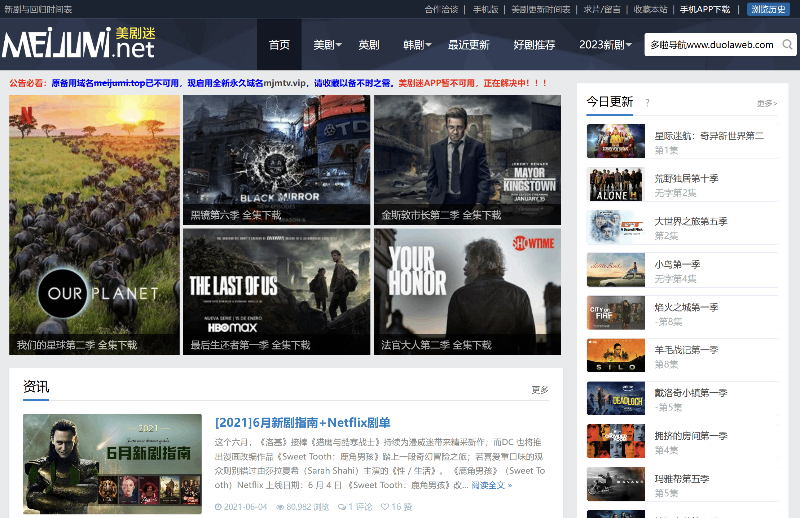Click 合作洽谈 link
The image size is (800, 518).
[x=441, y=9]
